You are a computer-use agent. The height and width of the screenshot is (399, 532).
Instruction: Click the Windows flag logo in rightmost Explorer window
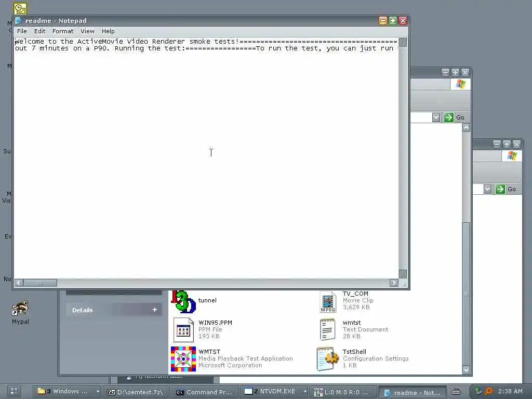[512, 156]
